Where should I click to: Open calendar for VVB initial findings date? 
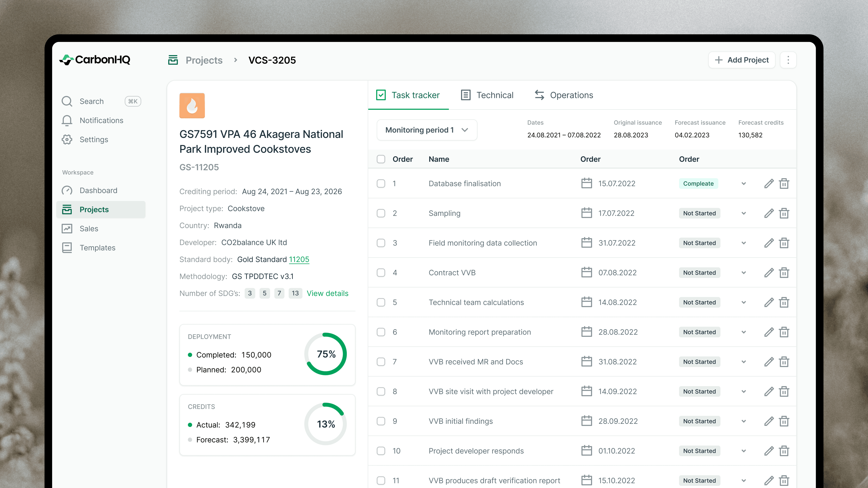[x=587, y=421]
